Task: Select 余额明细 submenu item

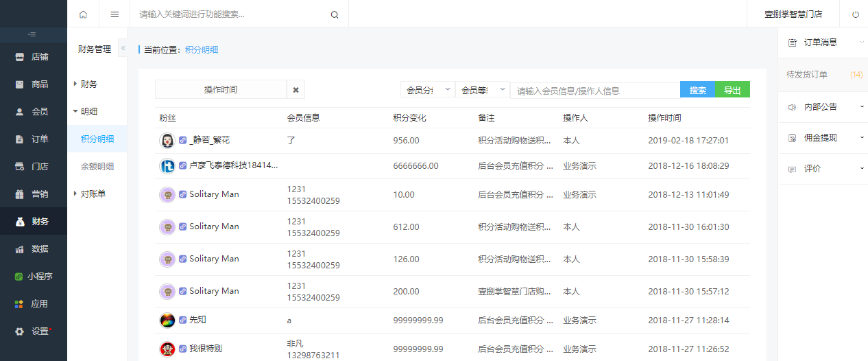Action: pyautogui.click(x=97, y=166)
